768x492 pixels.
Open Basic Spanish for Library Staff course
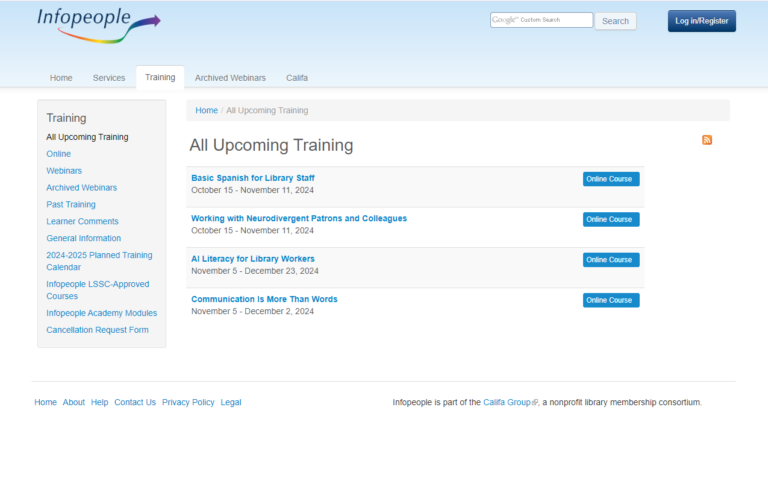pyautogui.click(x=252, y=178)
